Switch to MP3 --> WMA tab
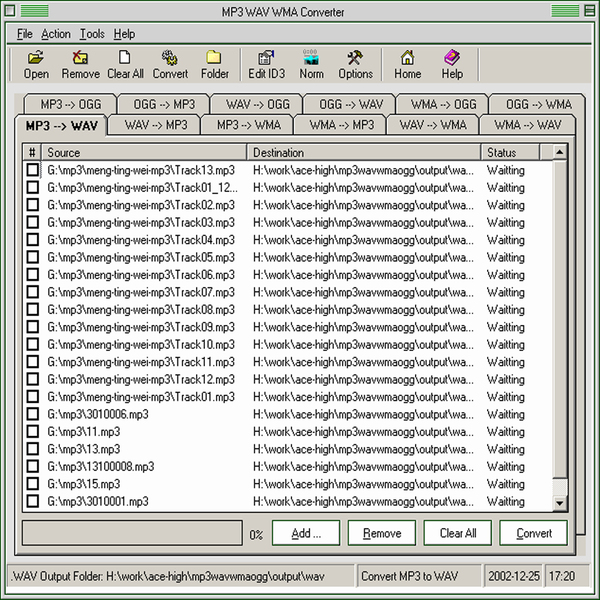Viewport: 600px width, 600px height. point(249,125)
